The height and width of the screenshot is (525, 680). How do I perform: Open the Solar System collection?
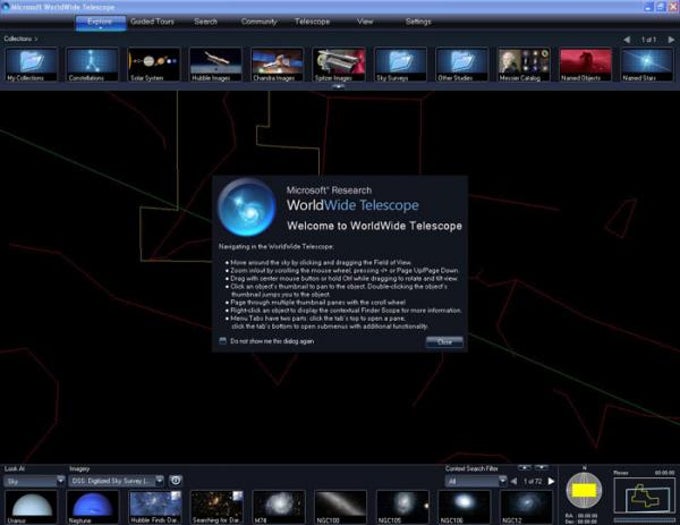pos(154,65)
